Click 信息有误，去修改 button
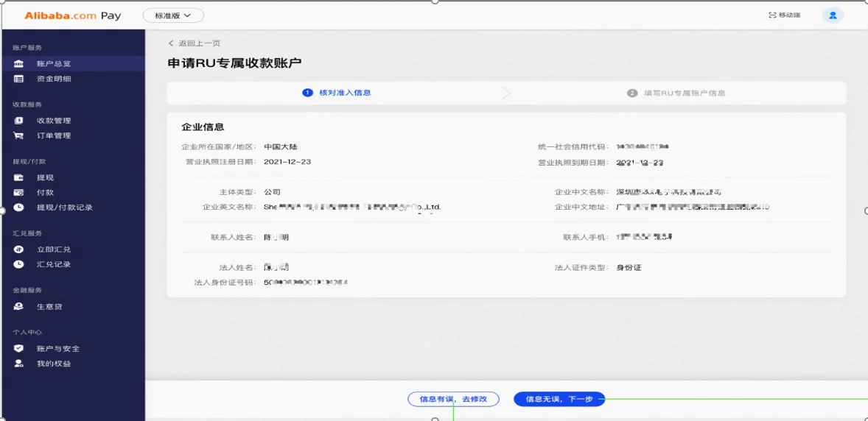 click(453, 399)
